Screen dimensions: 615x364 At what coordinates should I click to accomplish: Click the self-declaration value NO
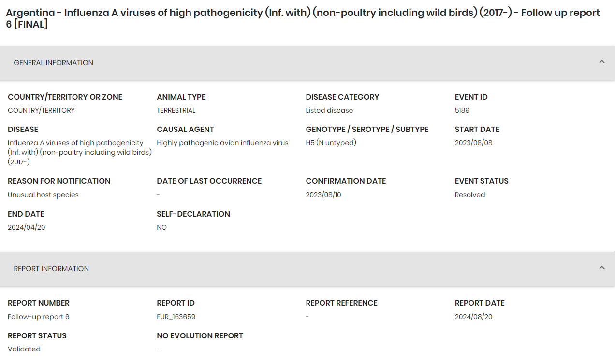coord(161,227)
